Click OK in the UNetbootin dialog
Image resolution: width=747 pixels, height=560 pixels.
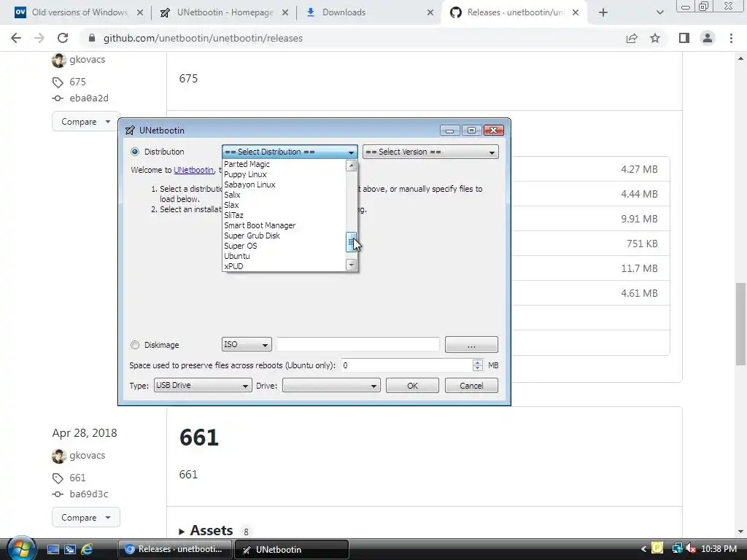click(x=412, y=385)
